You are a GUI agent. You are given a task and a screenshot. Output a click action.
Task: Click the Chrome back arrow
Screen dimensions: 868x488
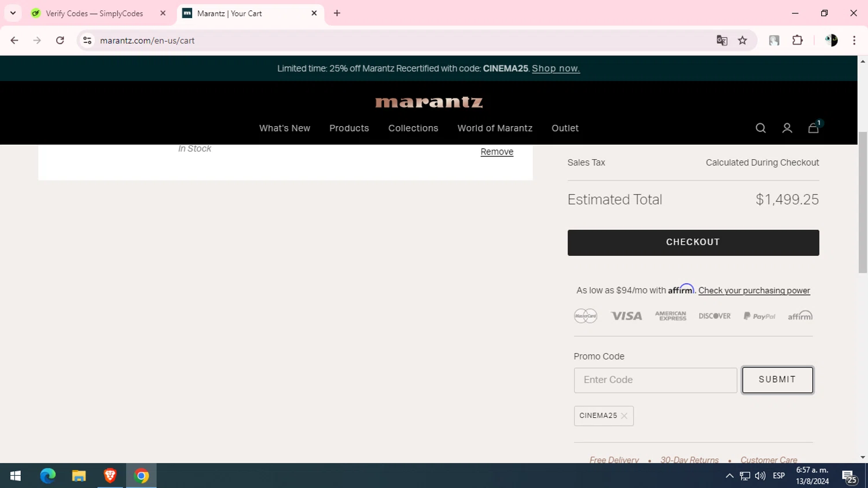[14, 41]
